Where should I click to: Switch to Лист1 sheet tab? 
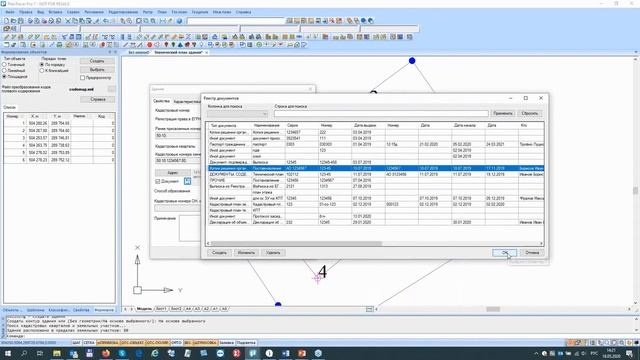(161, 309)
